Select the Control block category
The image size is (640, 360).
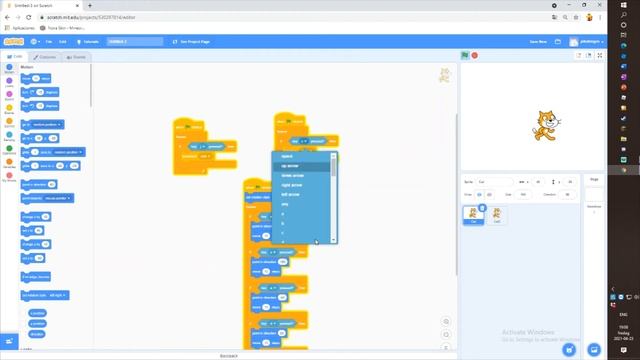tap(9, 123)
